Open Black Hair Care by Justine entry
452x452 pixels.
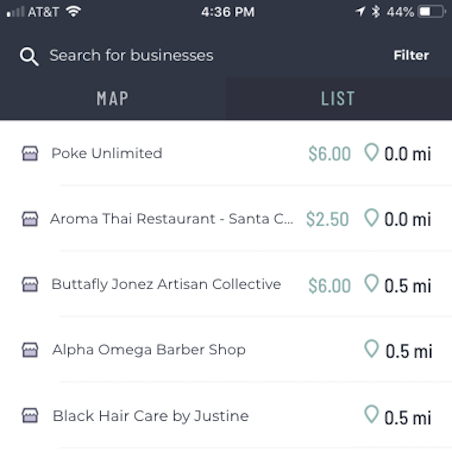click(226, 416)
